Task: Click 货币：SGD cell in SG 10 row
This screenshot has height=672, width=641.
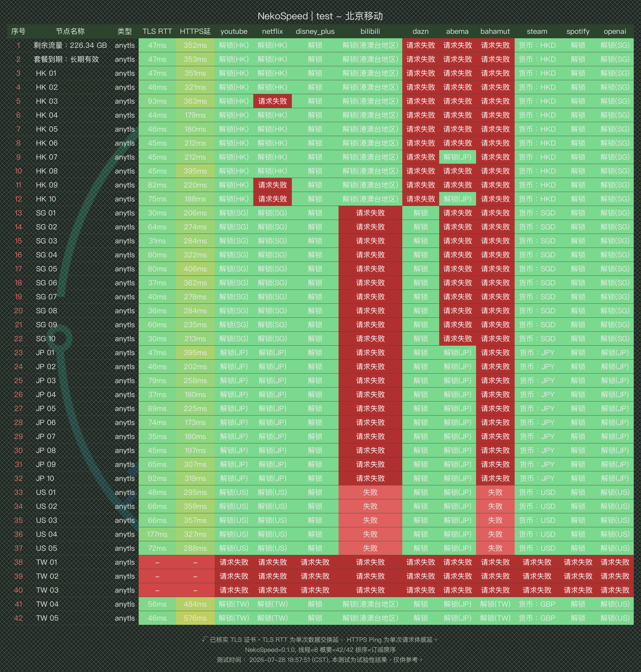Action: (x=537, y=339)
